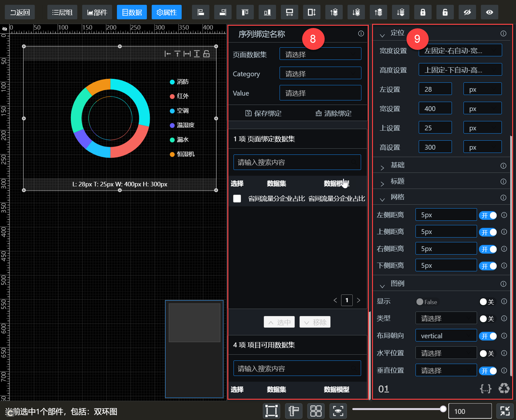Open the 布局朝向 vertical dropdown

pos(446,335)
